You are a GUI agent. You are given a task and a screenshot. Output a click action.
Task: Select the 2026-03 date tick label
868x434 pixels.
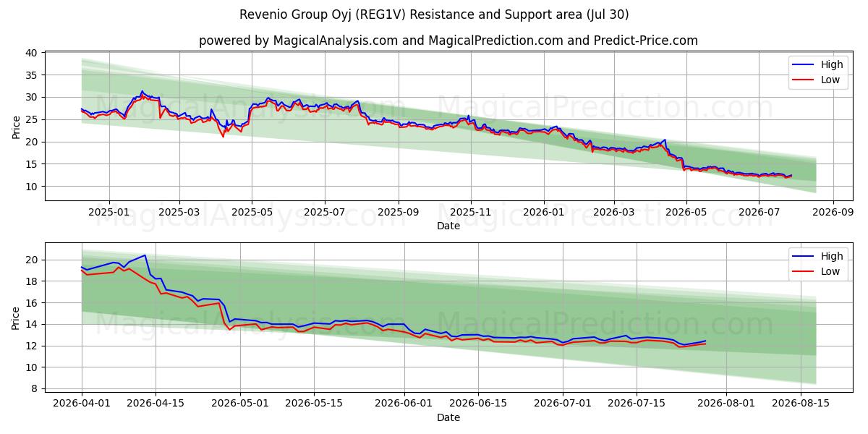613,213
